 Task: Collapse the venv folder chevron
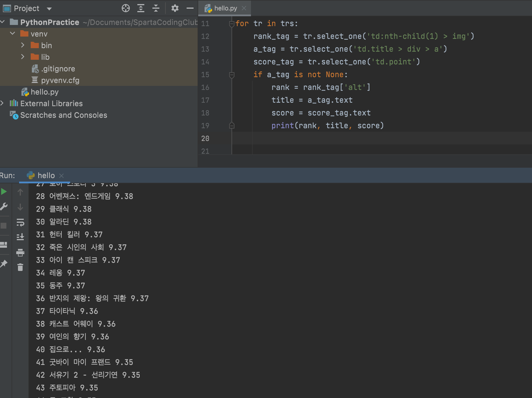pos(12,34)
